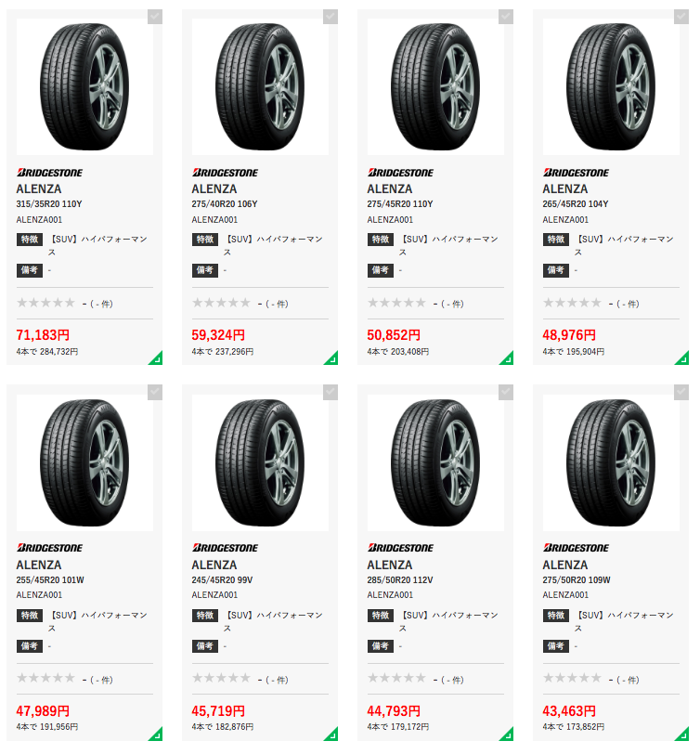Click green corner icon on 59,324円 card
The height and width of the screenshot is (754, 700).
pos(332,358)
